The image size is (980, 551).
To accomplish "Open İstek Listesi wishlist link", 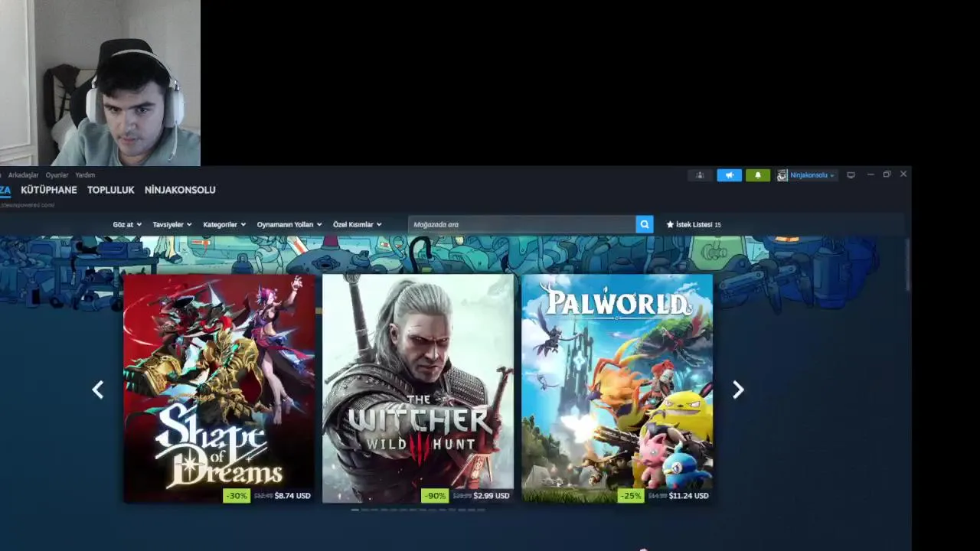I will 694,225.
